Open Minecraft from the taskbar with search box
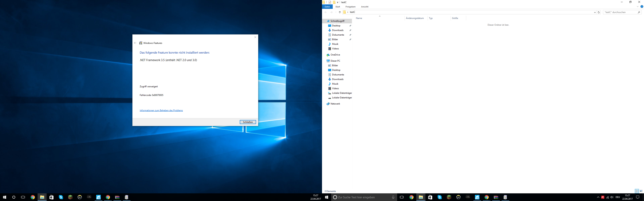This screenshot has height=201, width=644. 449,197
